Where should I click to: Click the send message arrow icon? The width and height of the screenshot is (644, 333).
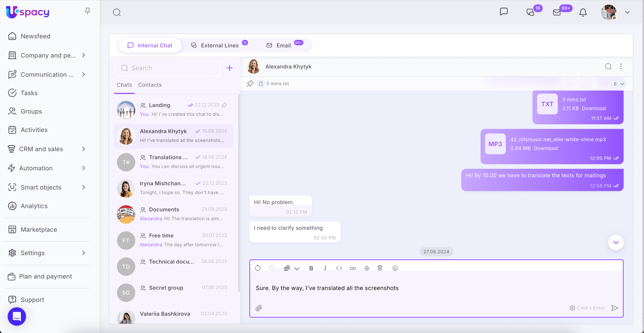[614, 308]
